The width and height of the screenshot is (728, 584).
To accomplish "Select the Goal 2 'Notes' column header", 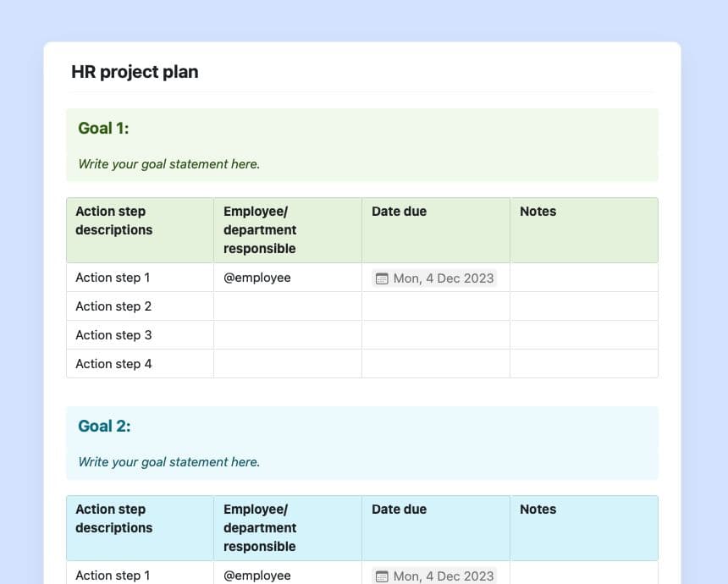I will 538,510.
